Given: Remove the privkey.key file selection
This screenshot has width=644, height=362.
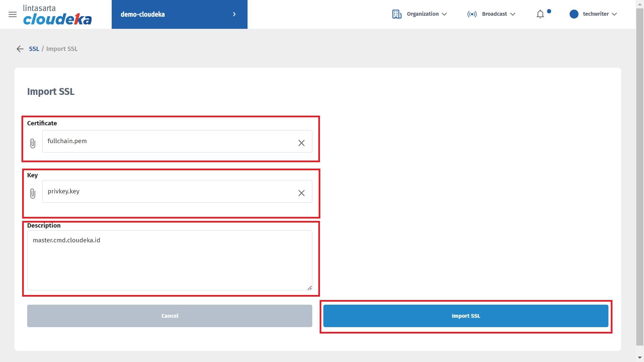Looking at the screenshot, I should click(x=301, y=193).
